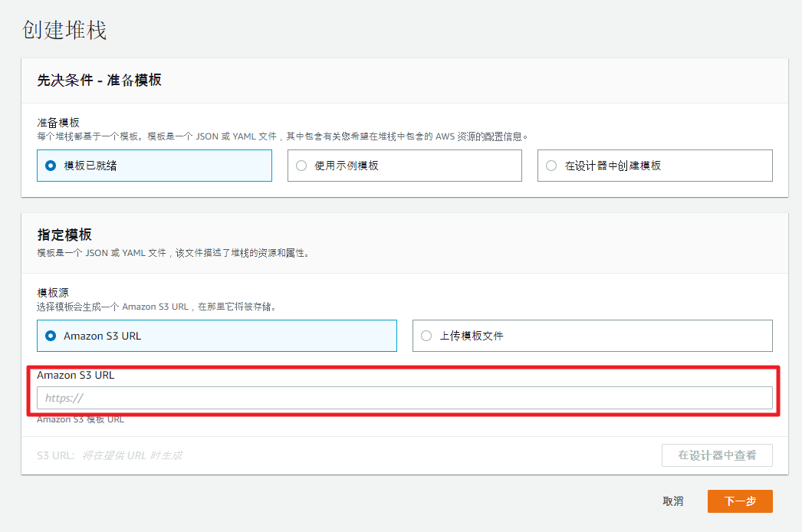The height and width of the screenshot is (532, 802).
Task: Click the S3 URL: 将在提供 URL 时生成 text
Action: click(x=110, y=455)
